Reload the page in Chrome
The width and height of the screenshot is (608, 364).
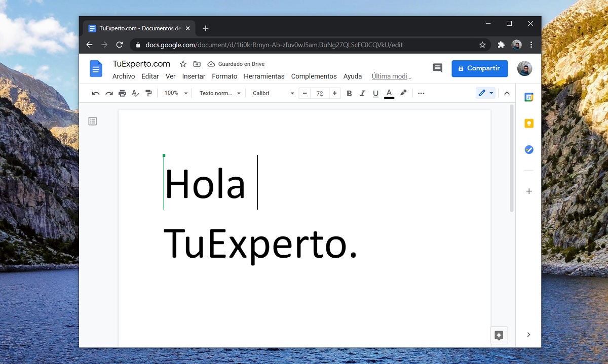[x=120, y=45]
